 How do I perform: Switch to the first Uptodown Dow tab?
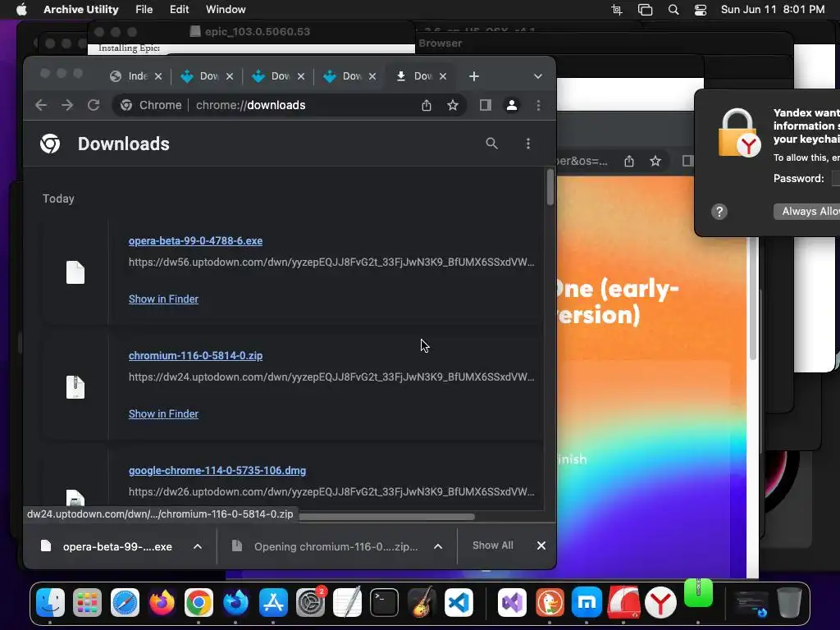(x=208, y=76)
